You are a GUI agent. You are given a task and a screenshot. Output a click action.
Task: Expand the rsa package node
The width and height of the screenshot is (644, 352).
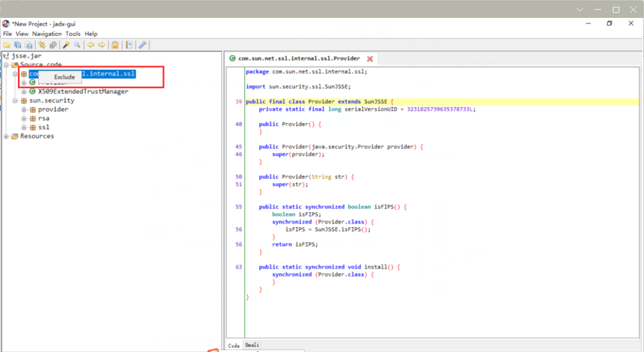(x=24, y=118)
